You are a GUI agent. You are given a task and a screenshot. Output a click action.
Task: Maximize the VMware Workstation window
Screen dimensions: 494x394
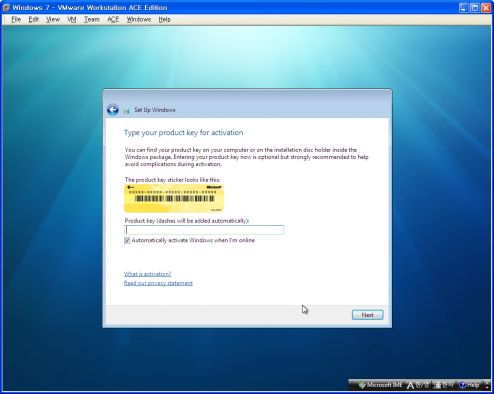[475, 8]
